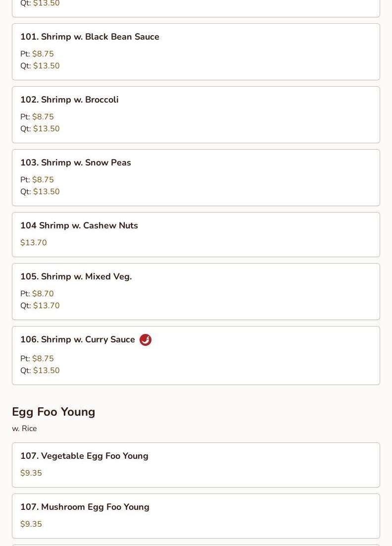Click the spicy chili icon beside Curry Sauce
The width and height of the screenshot is (392, 546).
click(146, 339)
